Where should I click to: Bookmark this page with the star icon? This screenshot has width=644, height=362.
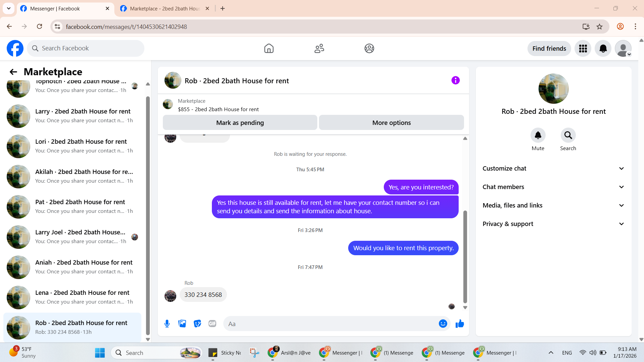point(599,27)
